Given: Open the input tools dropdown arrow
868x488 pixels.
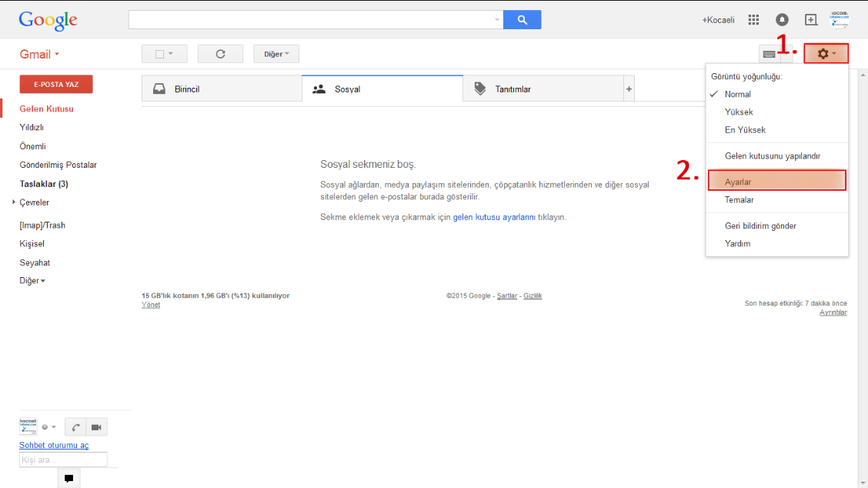Looking at the screenshot, I should pyautogui.click(x=786, y=54).
